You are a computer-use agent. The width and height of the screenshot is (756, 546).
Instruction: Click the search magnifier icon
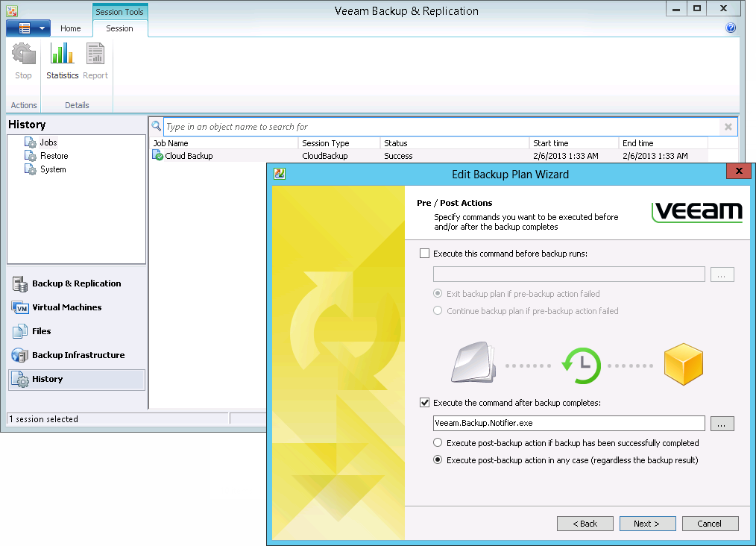coord(157,126)
